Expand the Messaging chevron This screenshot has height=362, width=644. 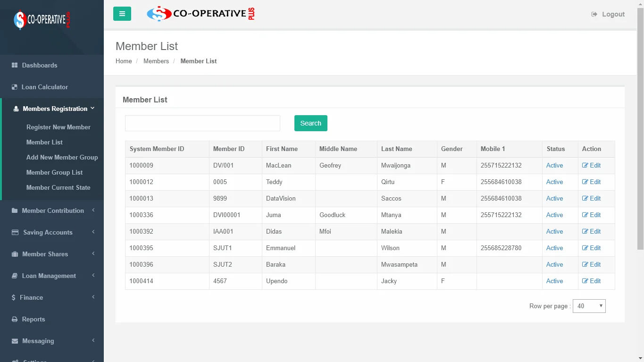pos(93,340)
